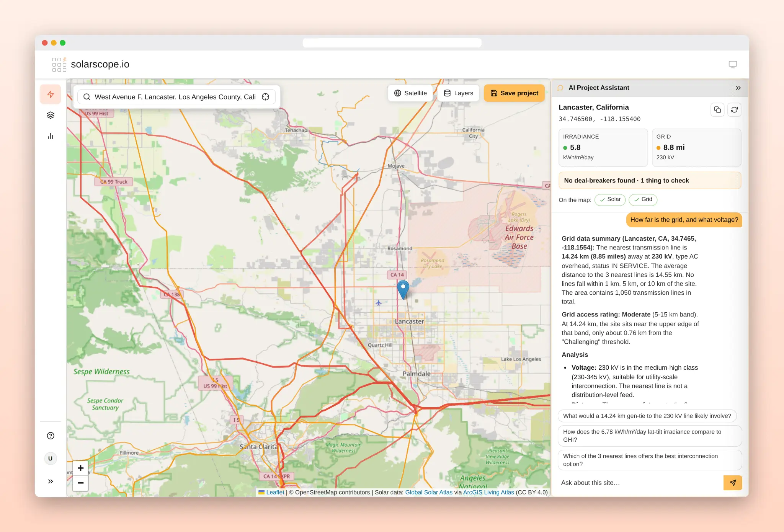Click the browser address bar
The width and height of the screenshot is (784, 532).
[x=392, y=43]
